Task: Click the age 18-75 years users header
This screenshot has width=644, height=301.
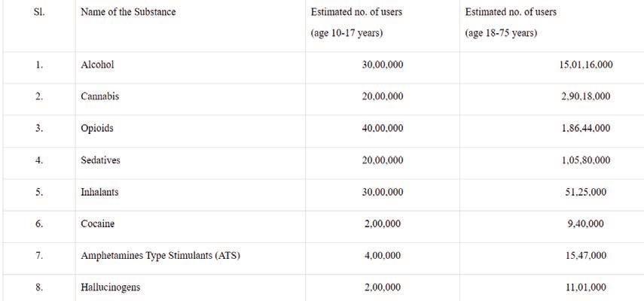Action: click(511, 23)
